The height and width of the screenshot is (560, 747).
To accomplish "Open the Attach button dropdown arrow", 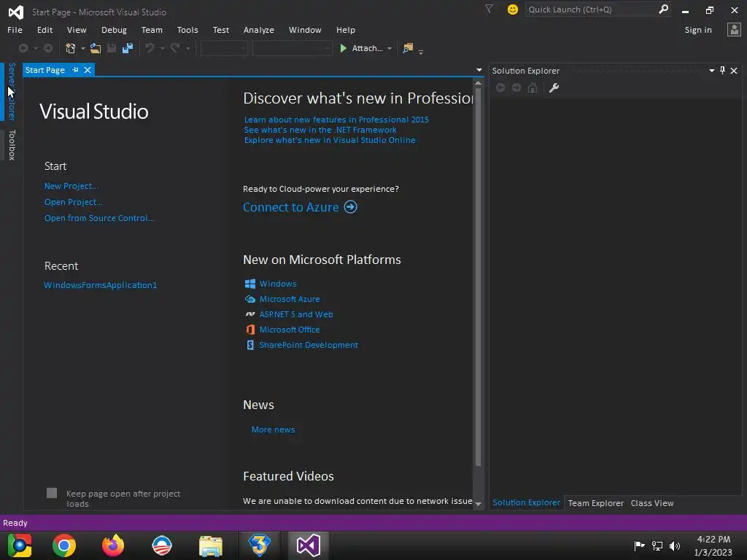I will (390, 48).
